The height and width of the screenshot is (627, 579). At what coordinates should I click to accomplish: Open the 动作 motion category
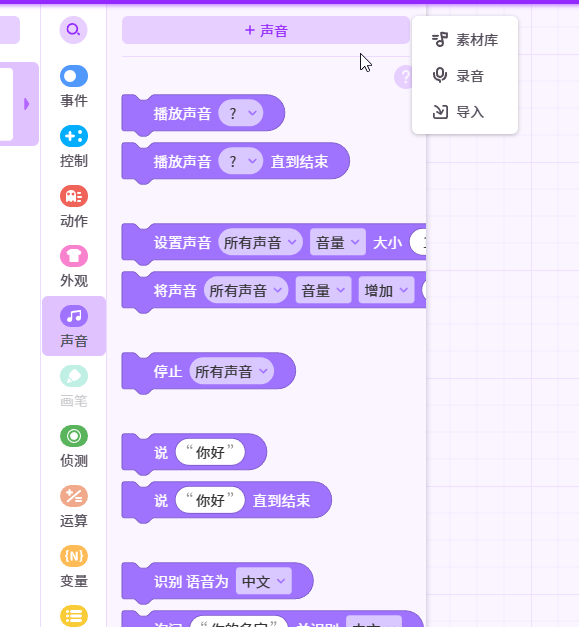pyautogui.click(x=74, y=206)
